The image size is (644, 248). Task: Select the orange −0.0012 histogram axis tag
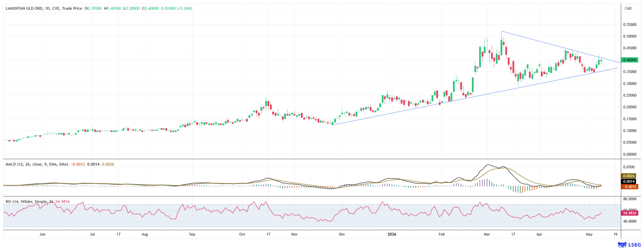coord(629,187)
